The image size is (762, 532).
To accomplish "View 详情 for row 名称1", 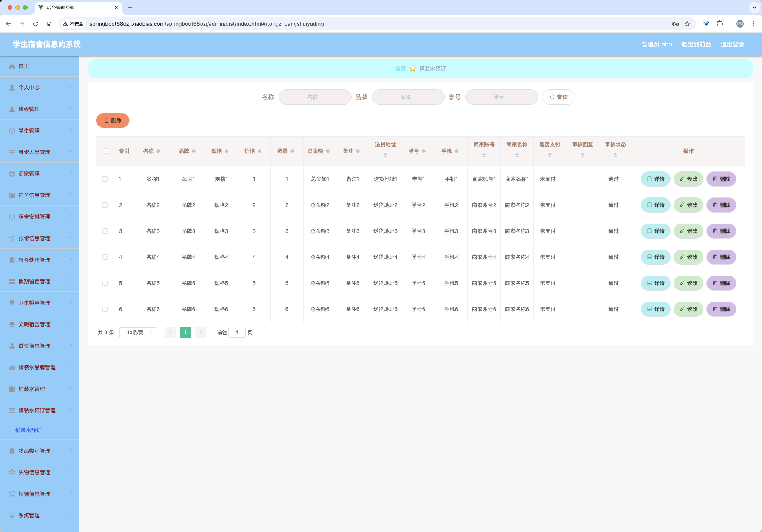I will coord(656,179).
